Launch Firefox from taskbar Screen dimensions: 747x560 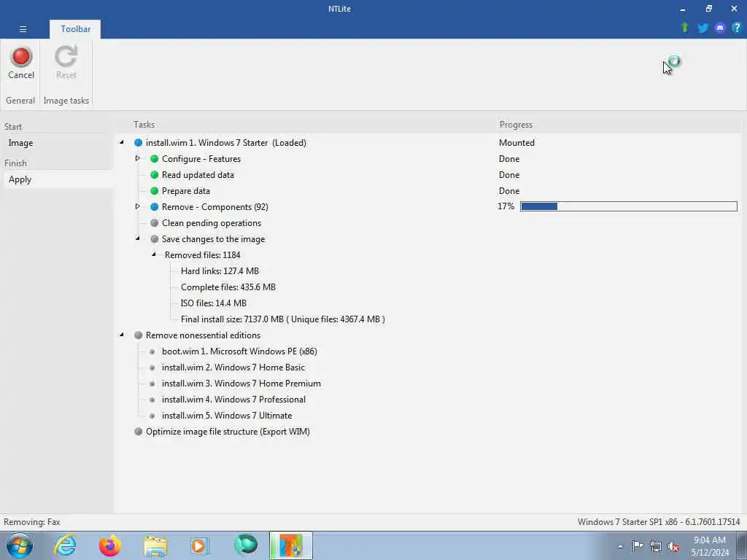click(x=109, y=545)
